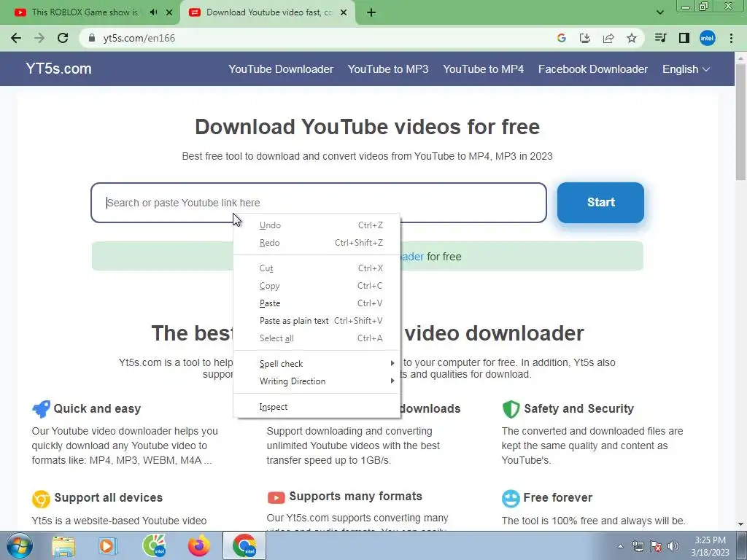747x560 pixels.
Task: Expand the Writing Direction submenu
Action: click(317, 381)
